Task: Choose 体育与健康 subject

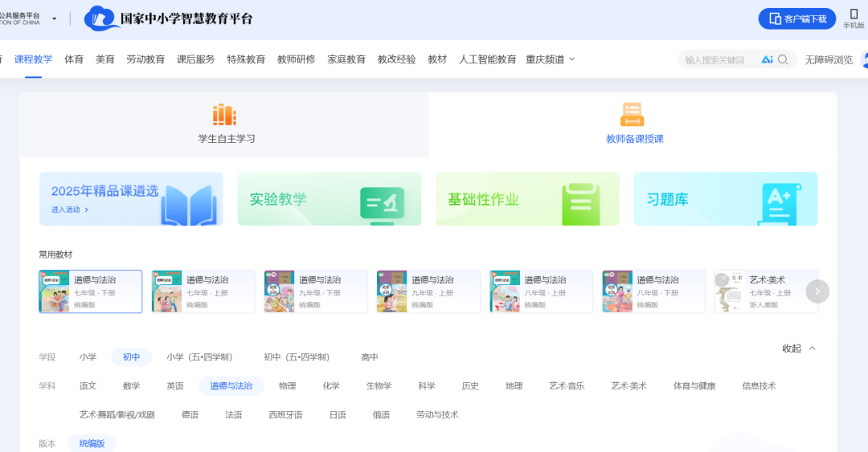Action: pyautogui.click(x=694, y=385)
